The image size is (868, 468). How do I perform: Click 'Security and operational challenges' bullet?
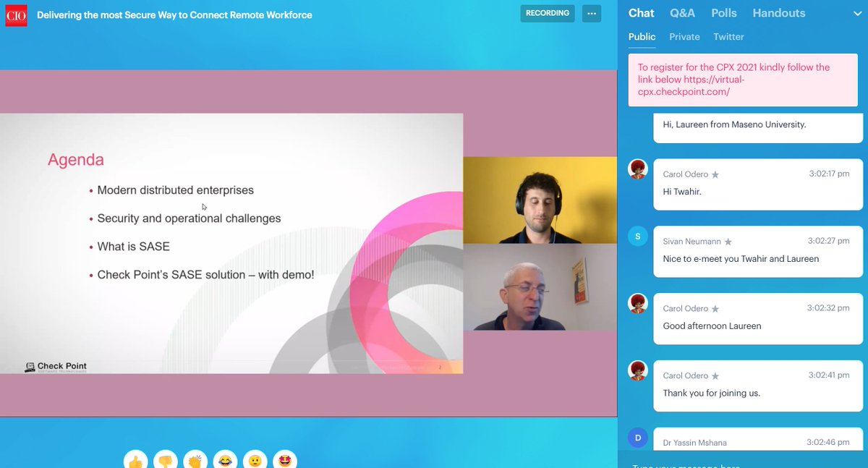point(189,218)
